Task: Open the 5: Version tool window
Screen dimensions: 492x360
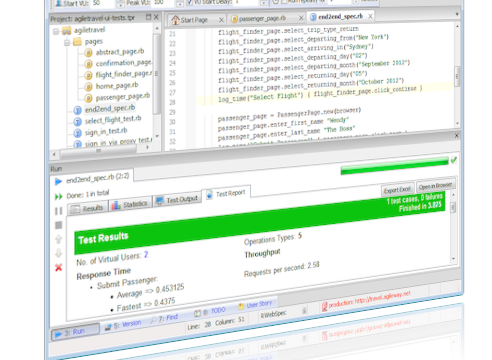Action: 123,325
